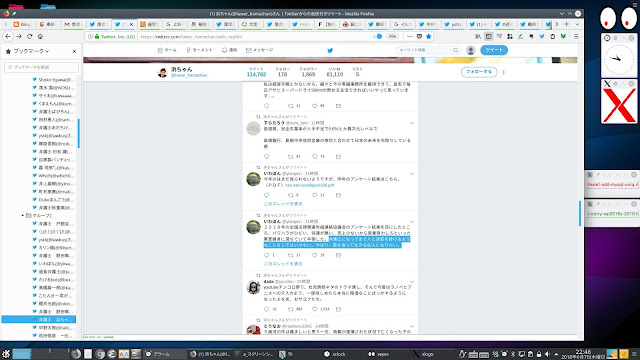Open the すらたろう author name link
Image resolution: width=640 pixels, height=360 pixels.
[274, 123]
